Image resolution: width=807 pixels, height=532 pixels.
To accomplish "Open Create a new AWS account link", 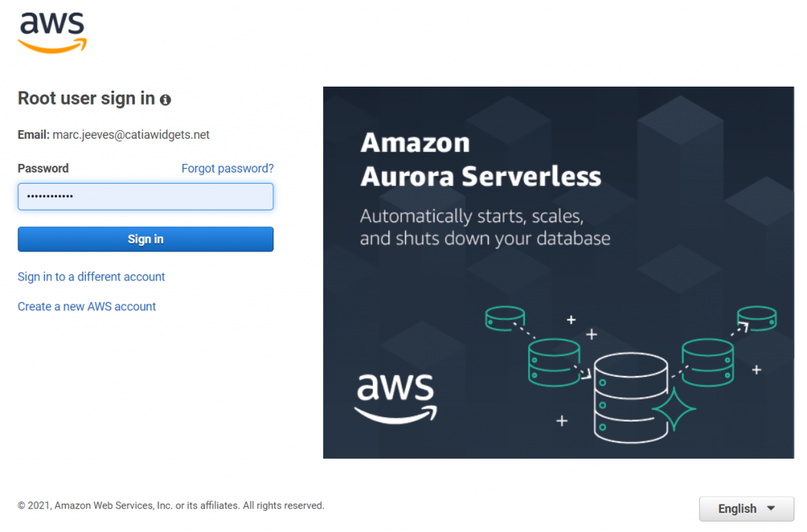I will click(87, 307).
